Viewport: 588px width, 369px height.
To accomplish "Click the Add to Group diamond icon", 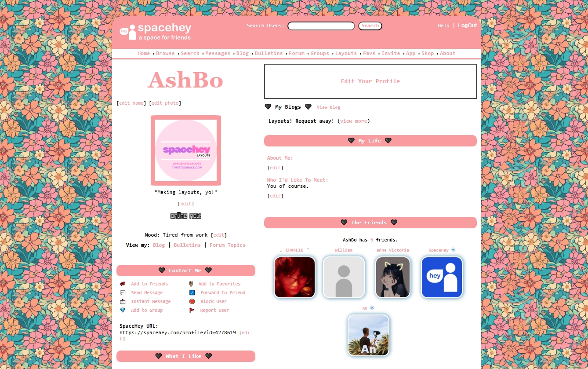I will tap(123, 310).
